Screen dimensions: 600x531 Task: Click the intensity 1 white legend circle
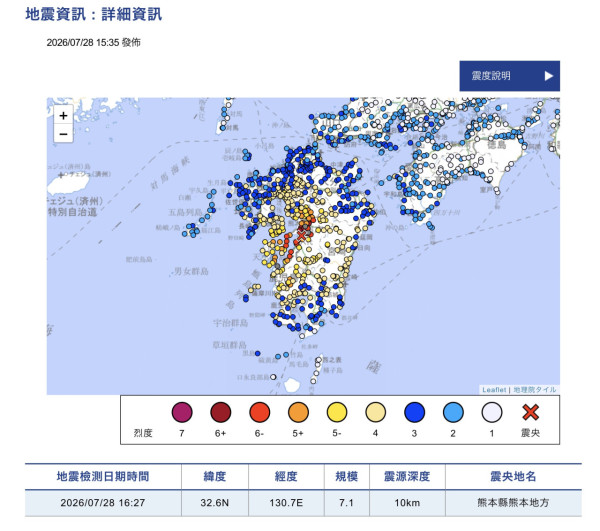pyautogui.click(x=492, y=412)
